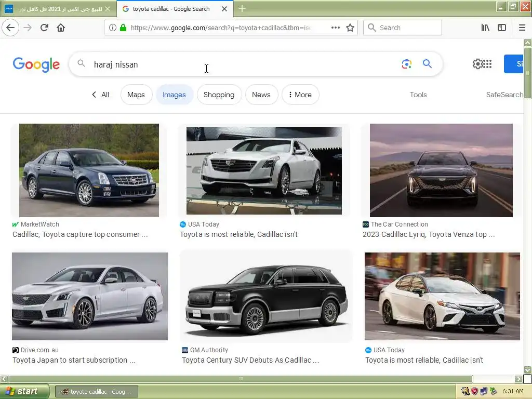Search by image with Google Lens icon
532x399 pixels.
(406, 64)
